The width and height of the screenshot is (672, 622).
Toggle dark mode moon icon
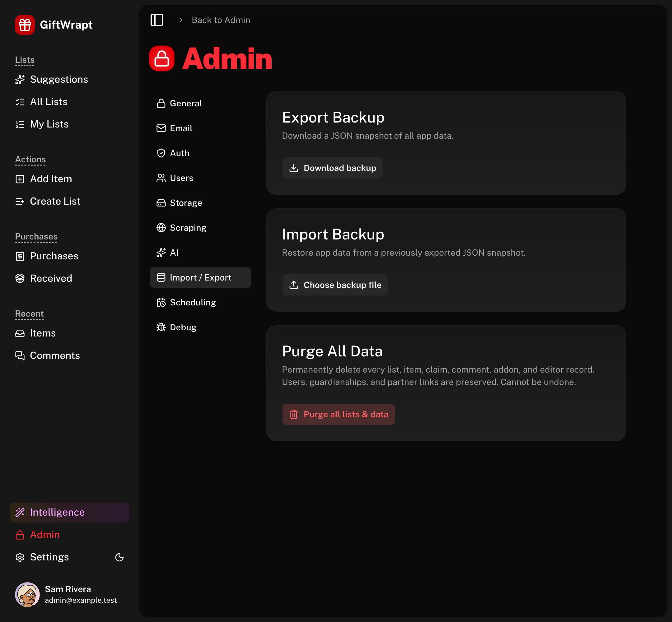[119, 557]
